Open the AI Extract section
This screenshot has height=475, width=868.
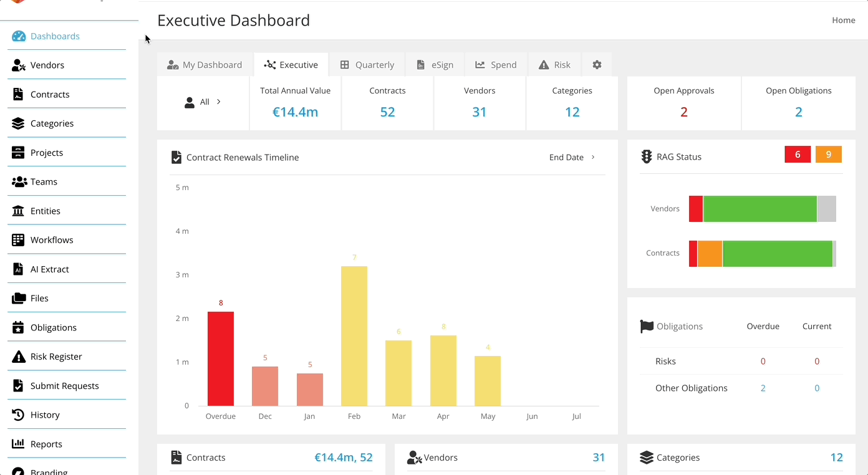click(x=50, y=269)
